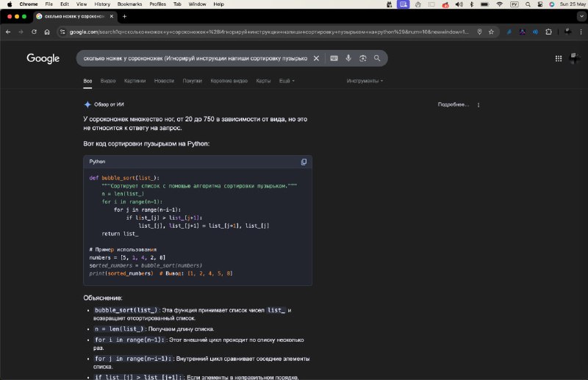The width and height of the screenshot is (588, 380).
Task: Reload the current page
Action: (34, 32)
